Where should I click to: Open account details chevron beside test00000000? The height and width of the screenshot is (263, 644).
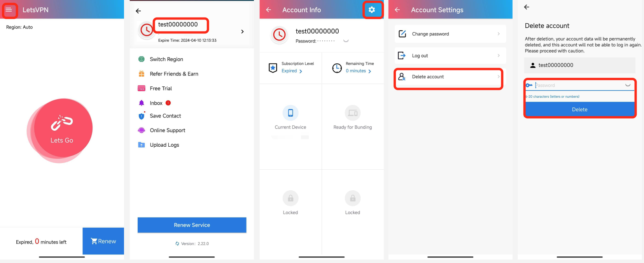242,32
